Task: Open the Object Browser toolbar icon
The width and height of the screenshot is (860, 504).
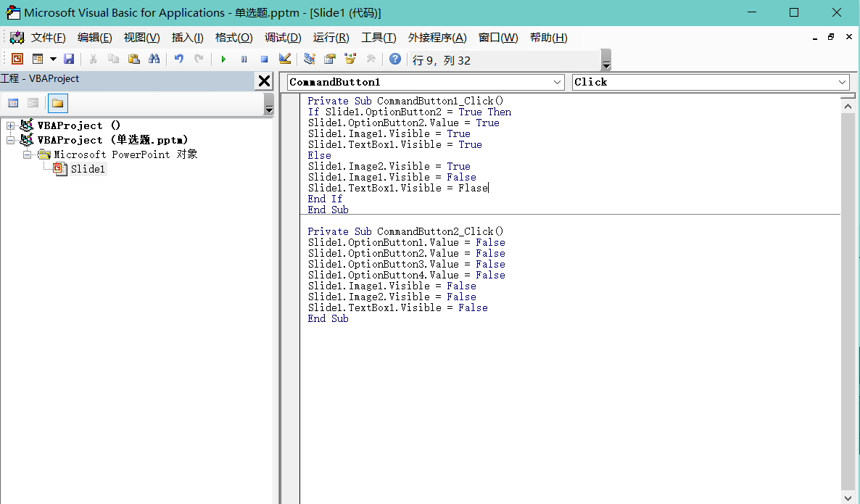Action: (x=350, y=59)
